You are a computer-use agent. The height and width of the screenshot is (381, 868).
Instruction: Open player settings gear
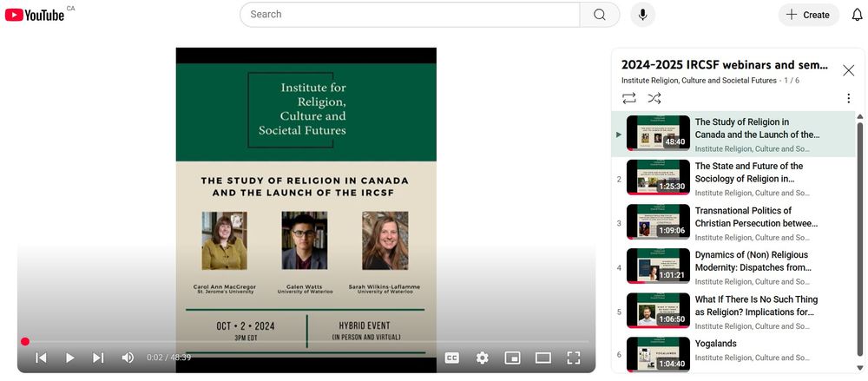(482, 358)
